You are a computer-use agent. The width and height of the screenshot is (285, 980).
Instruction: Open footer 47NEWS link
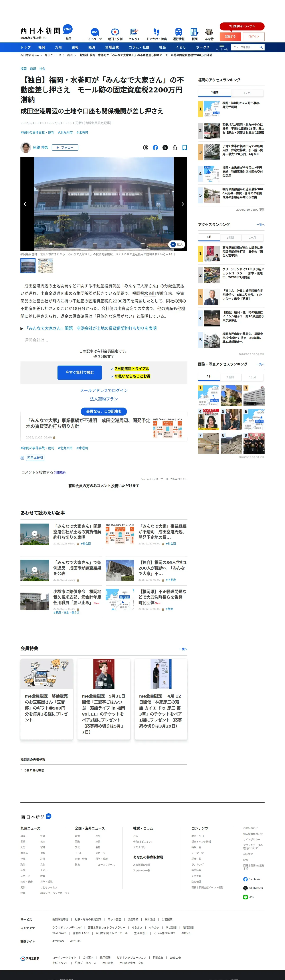coord(58,941)
